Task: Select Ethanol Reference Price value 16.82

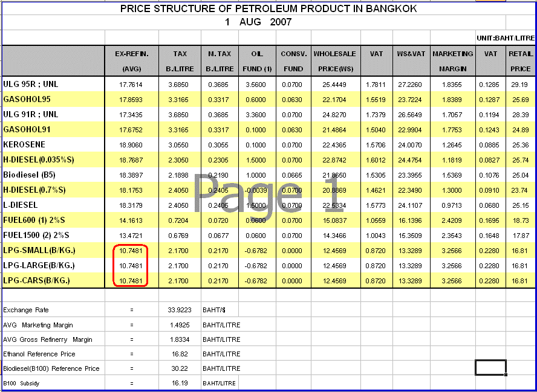Action: 180,354
